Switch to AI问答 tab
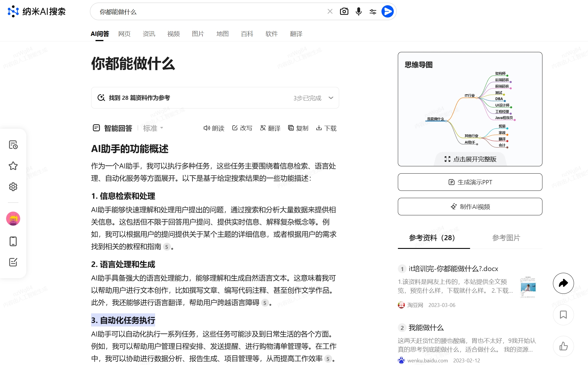This screenshot has width=588, height=365. pos(100,34)
